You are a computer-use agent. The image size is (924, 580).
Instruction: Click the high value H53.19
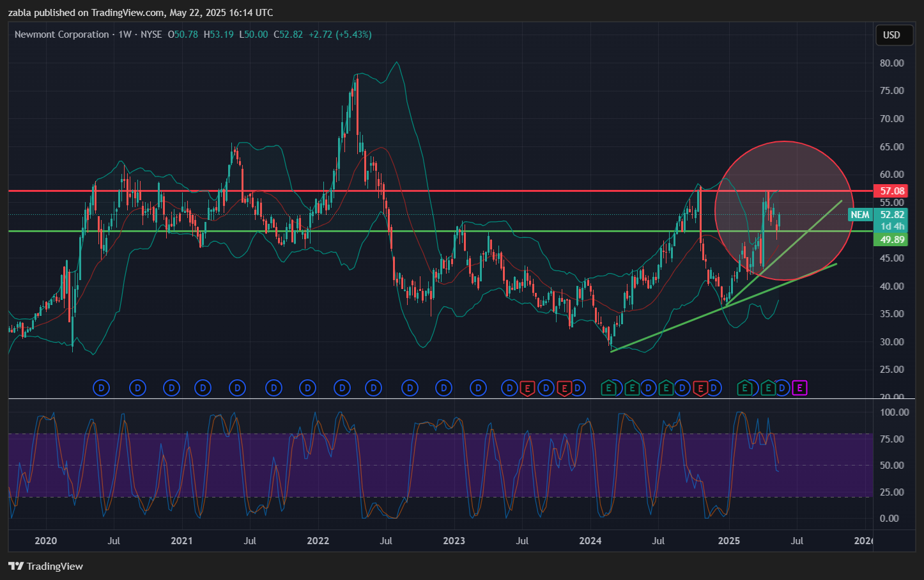219,35
